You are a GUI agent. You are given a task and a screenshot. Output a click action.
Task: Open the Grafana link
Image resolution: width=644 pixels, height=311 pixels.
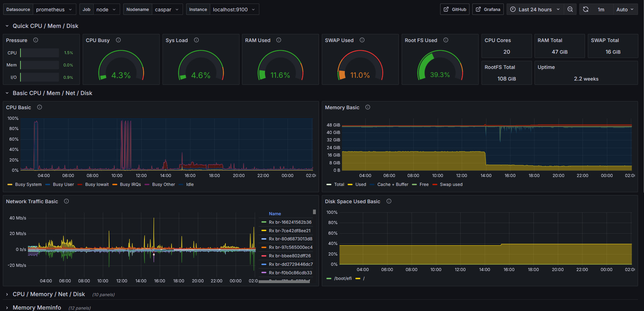[488, 10]
